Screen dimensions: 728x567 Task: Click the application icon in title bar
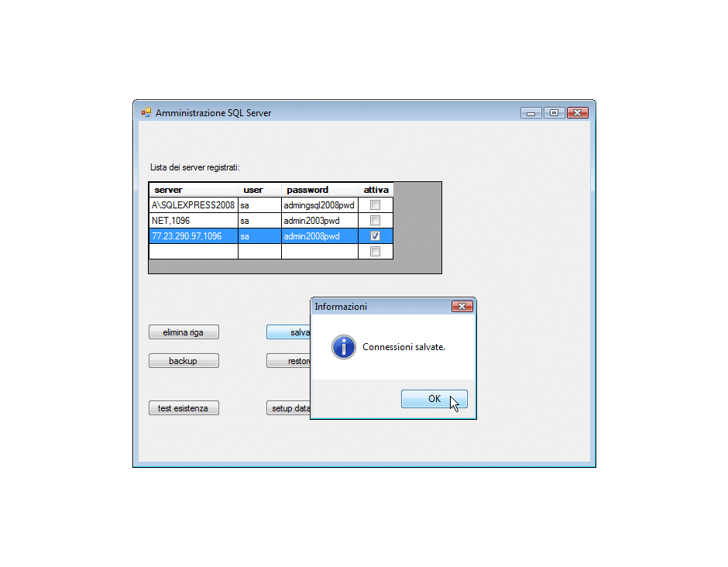click(146, 112)
